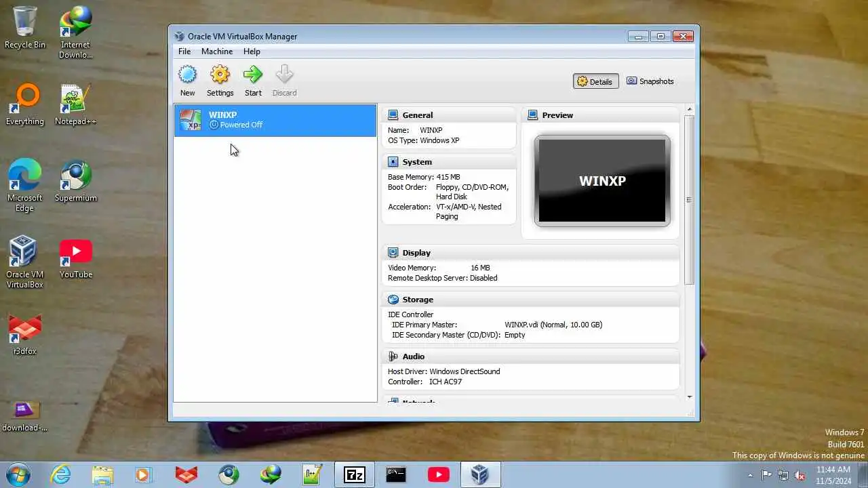Click the Oracle VM VirtualBox desktop shortcut
The width and height of the screenshot is (868, 488).
pos(25,263)
